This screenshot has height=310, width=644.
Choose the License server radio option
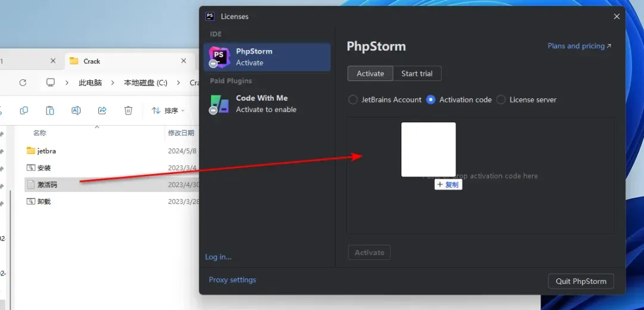pos(526,100)
